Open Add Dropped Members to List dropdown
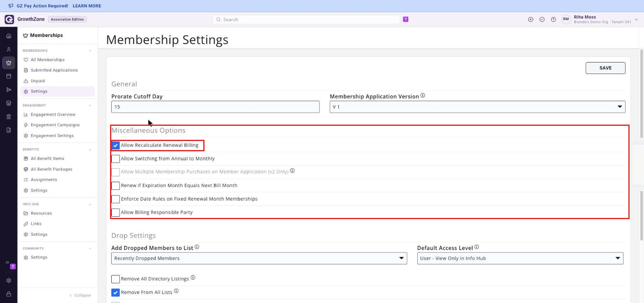This screenshot has width=644, height=303. (x=259, y=258)
